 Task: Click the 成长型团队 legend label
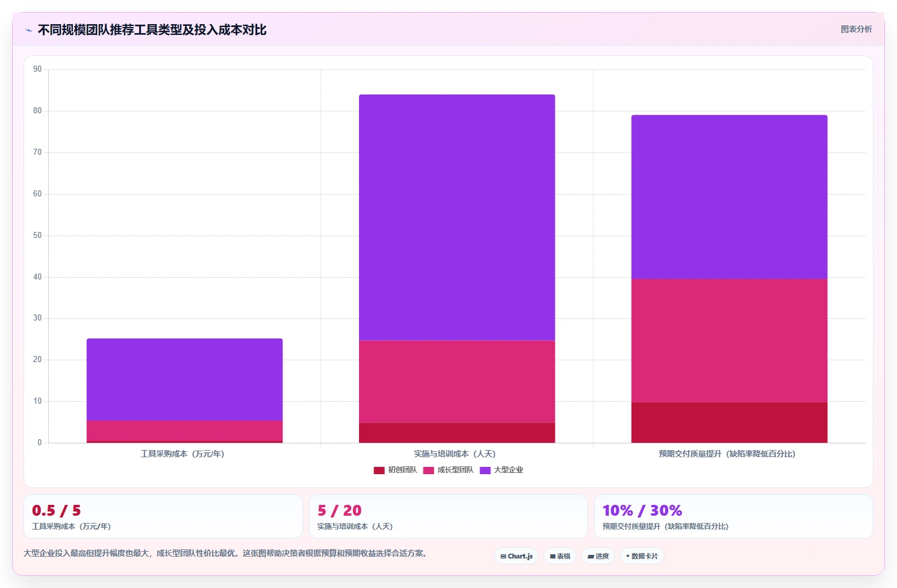(x=455, y=470)
